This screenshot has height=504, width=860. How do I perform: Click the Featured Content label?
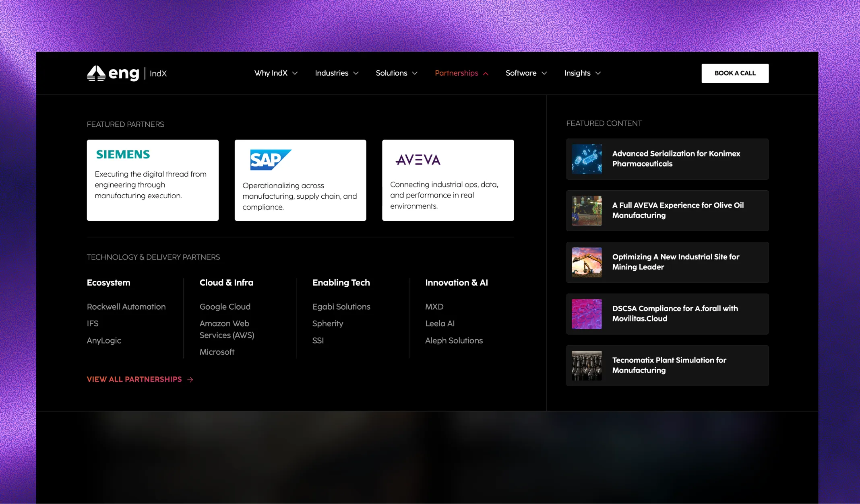[604, 123]
